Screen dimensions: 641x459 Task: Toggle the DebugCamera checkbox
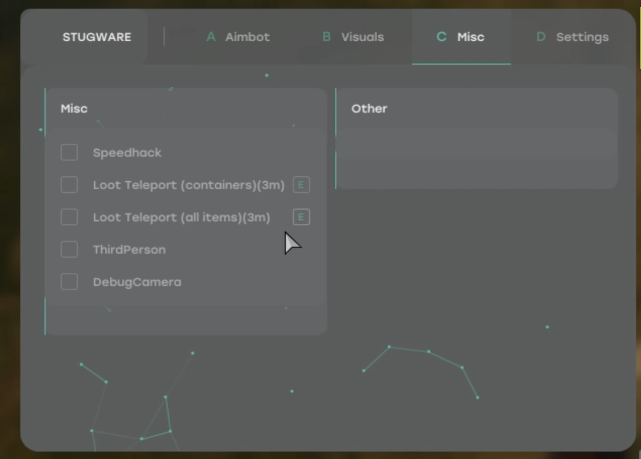[69, 282]
